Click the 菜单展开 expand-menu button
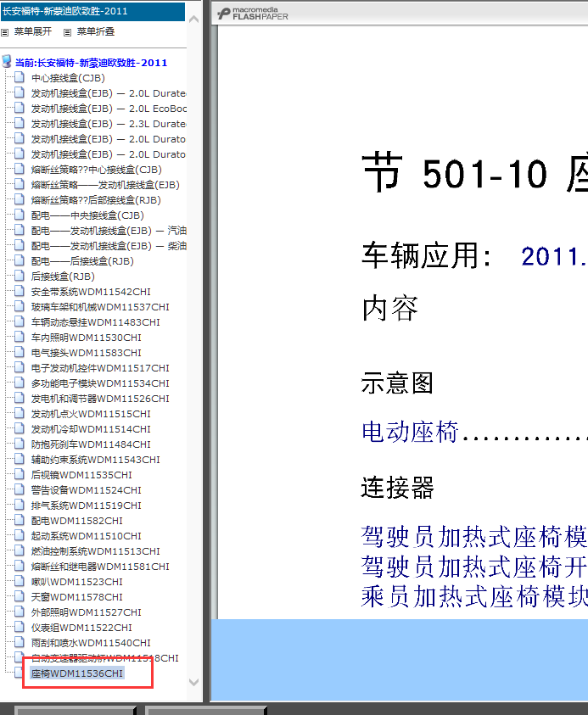The height and width of the screenshot is (715, 588). [33, 31]
